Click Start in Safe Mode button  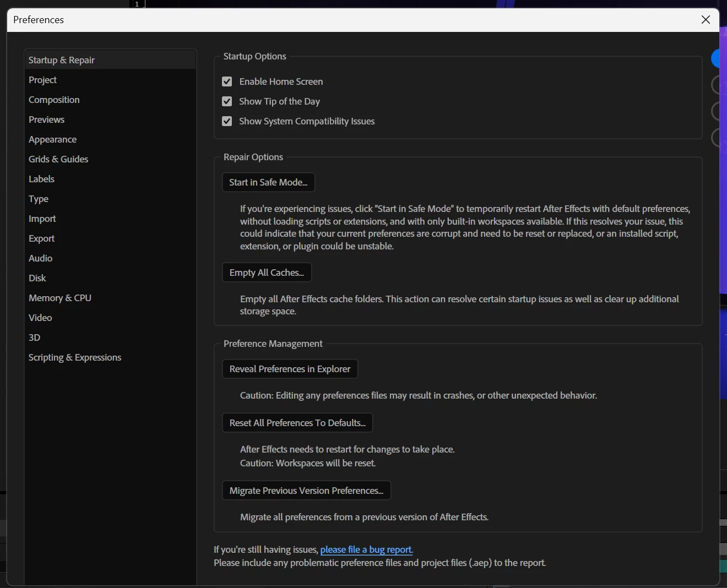point(268,182)
